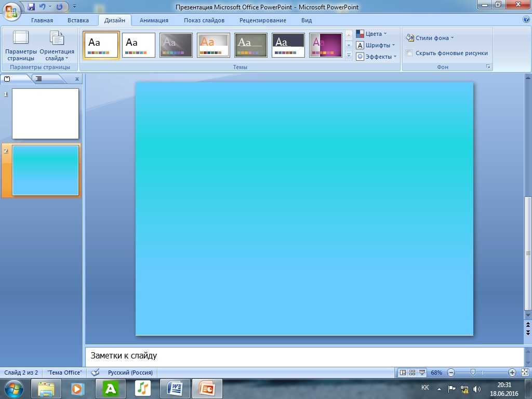Open Эффекты theme effects dropdown
The image size is (532, 399).
[376, 56]
